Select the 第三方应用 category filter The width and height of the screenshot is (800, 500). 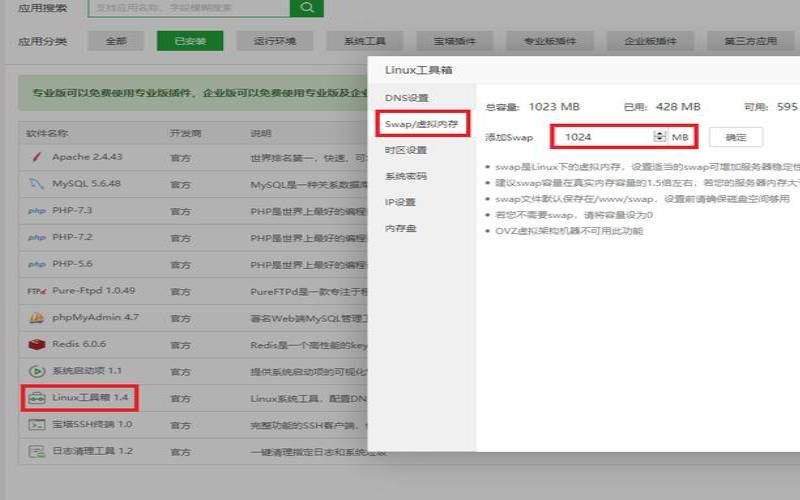click(751, 41)
